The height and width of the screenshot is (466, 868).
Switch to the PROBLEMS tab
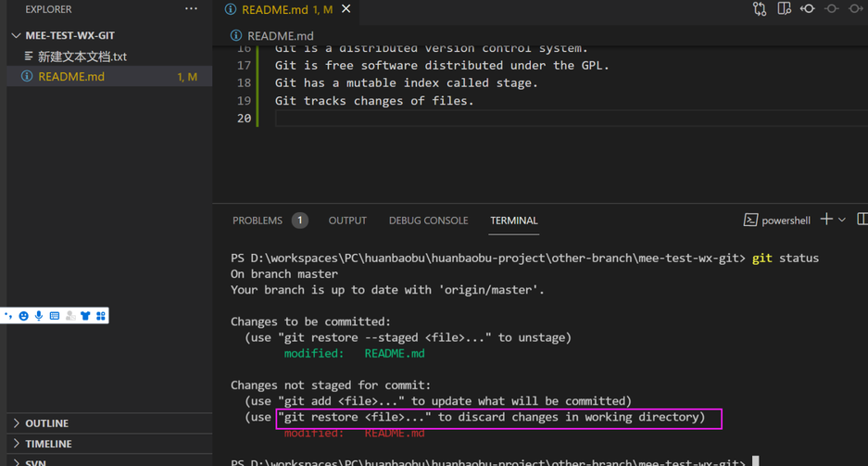pos(258,220)
